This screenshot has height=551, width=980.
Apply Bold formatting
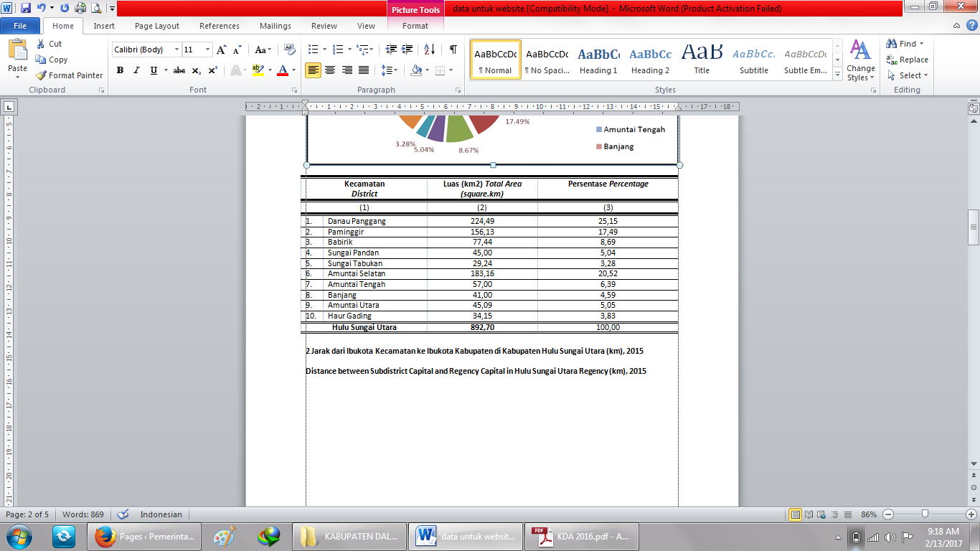[x=120, y=70]
